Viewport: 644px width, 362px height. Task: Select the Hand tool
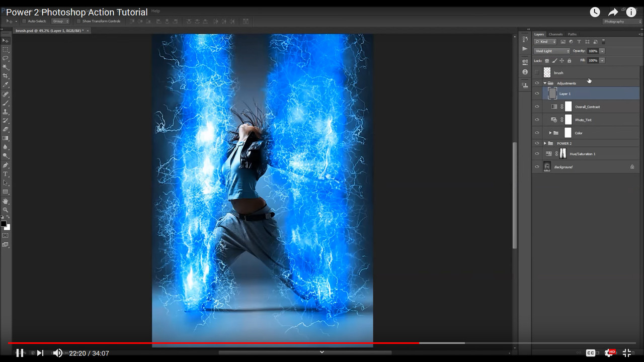coord(6,201)
